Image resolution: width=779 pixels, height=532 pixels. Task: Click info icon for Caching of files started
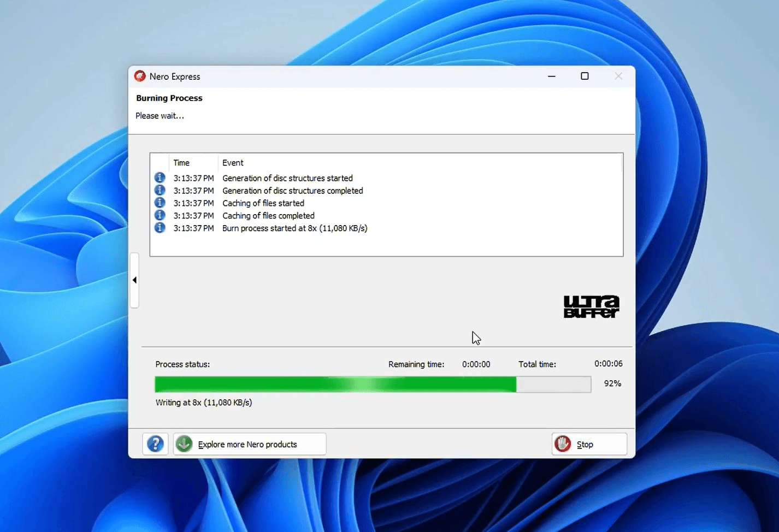(160, 203)
